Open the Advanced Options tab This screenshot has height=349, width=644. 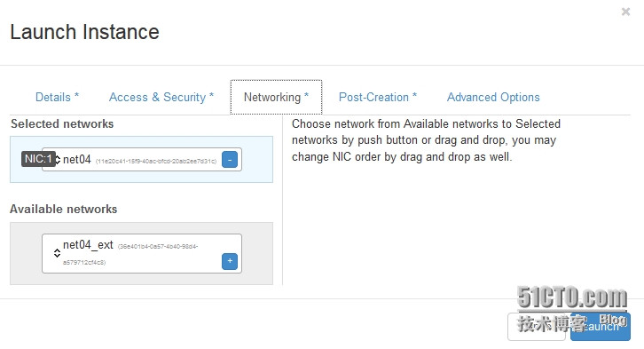(493, 98)
